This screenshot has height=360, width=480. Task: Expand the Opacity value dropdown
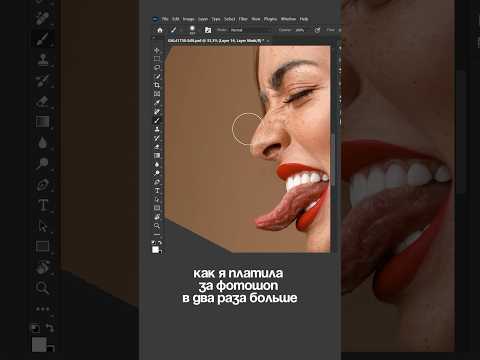tap(300, 30)
